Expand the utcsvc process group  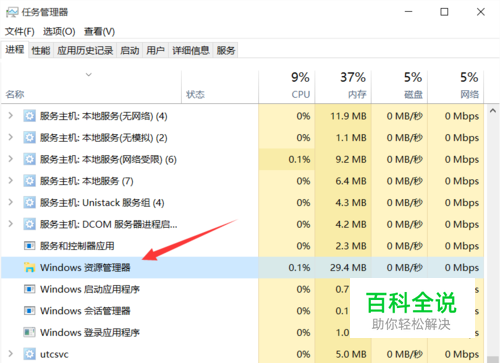click(11, 354)
